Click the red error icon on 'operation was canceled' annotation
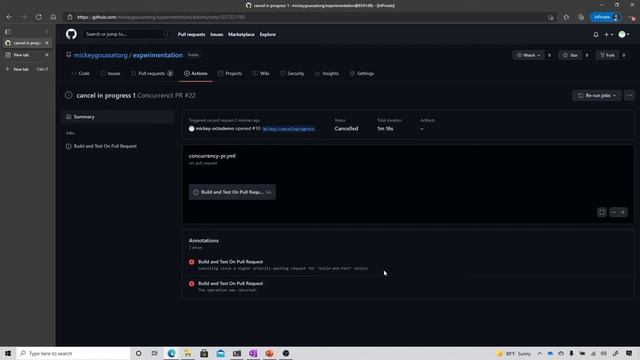640x360 pixels. [191, 283]
